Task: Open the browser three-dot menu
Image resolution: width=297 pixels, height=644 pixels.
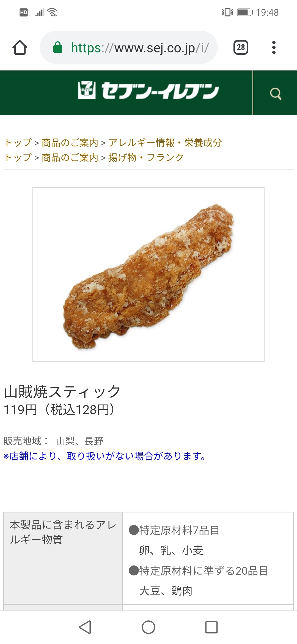Action: tap(274, 47)
